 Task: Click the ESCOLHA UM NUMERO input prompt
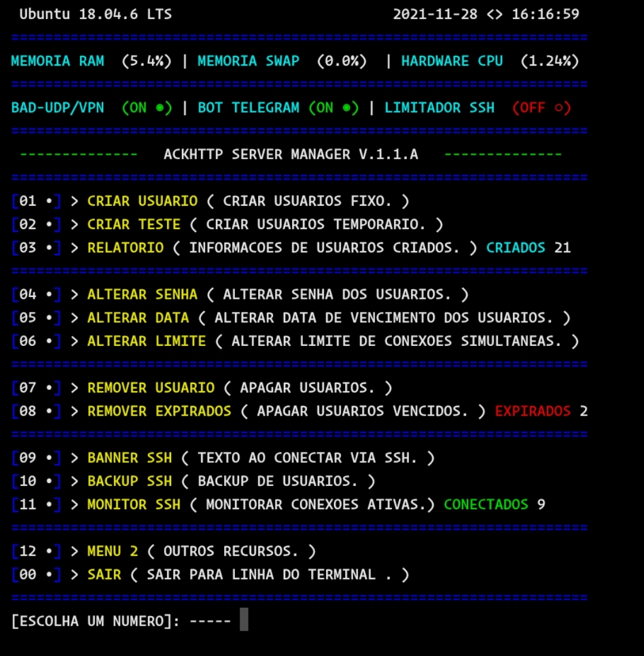[x=95, y=621]
